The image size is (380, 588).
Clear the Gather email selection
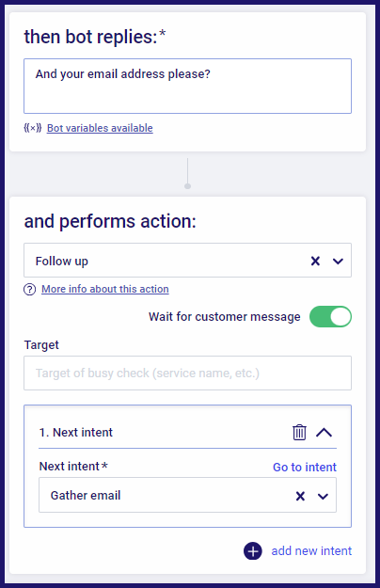300,496
